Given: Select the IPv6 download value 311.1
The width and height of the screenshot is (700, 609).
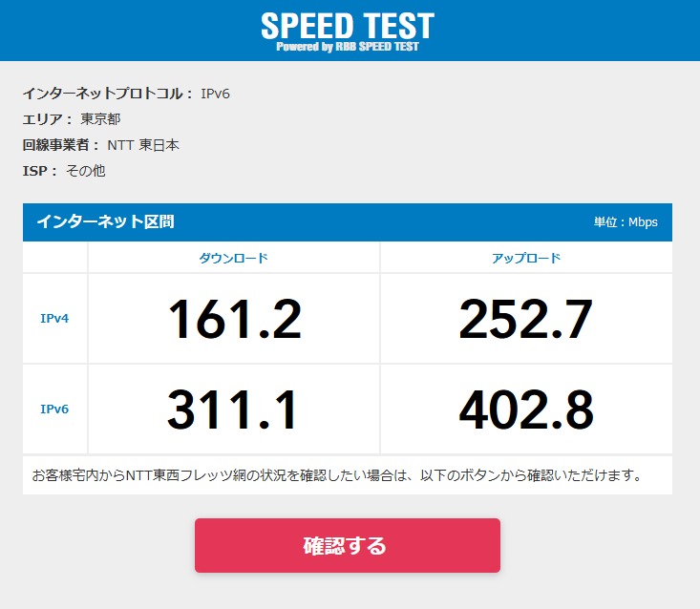Looking at the screenshot, I should (x=232, y=409).
